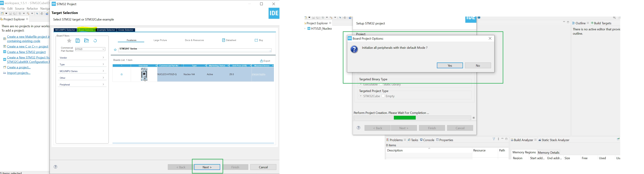Click the Save All toolbar icon in left window
Screen dimensions: 644x174
[x=14, y=14]
